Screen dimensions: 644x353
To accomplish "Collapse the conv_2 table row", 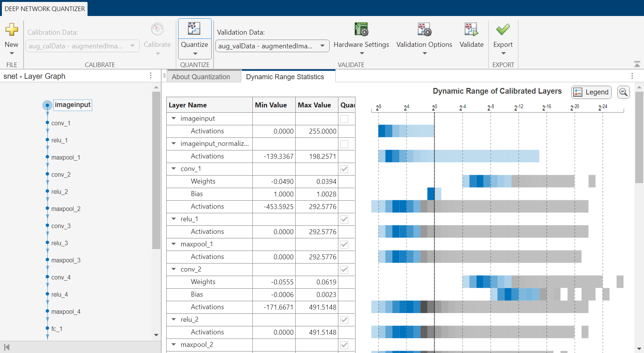I will tap(174, 269).
